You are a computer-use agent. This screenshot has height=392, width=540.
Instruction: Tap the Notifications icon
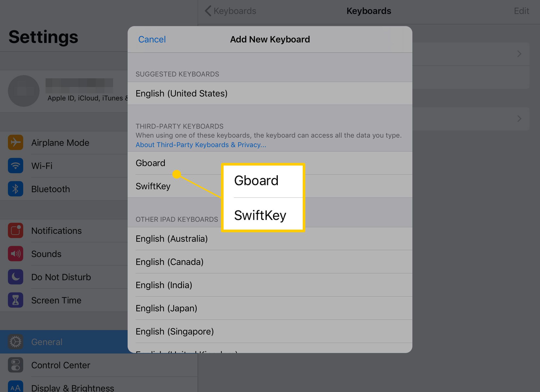coord(16,230)
